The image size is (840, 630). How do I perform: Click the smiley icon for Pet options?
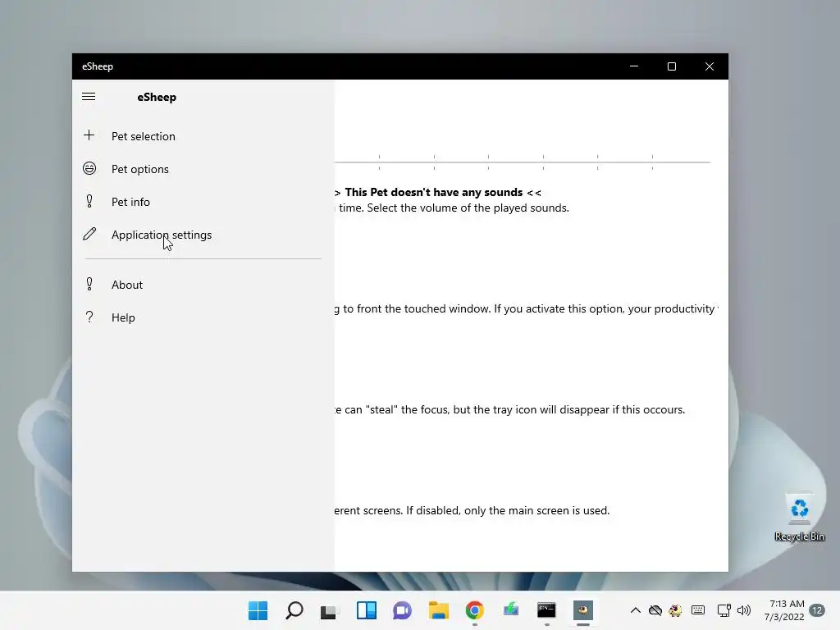(x=89, y=168)
